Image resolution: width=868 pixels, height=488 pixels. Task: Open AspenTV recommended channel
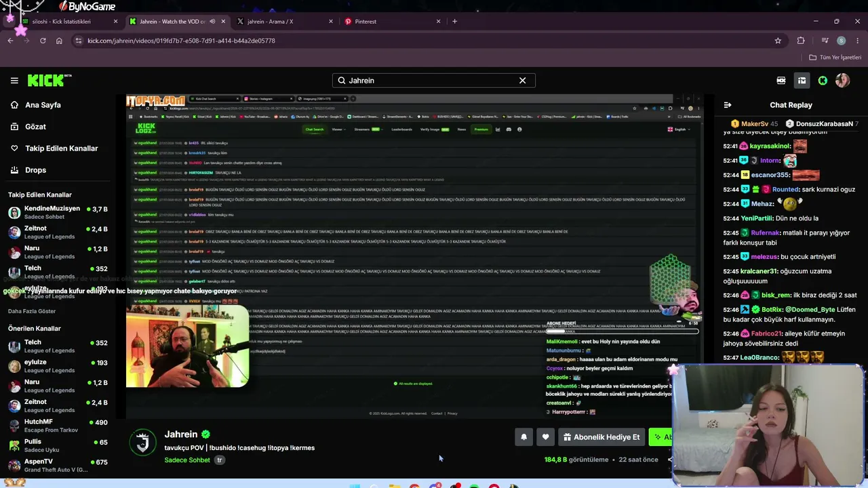coord(58,466)
